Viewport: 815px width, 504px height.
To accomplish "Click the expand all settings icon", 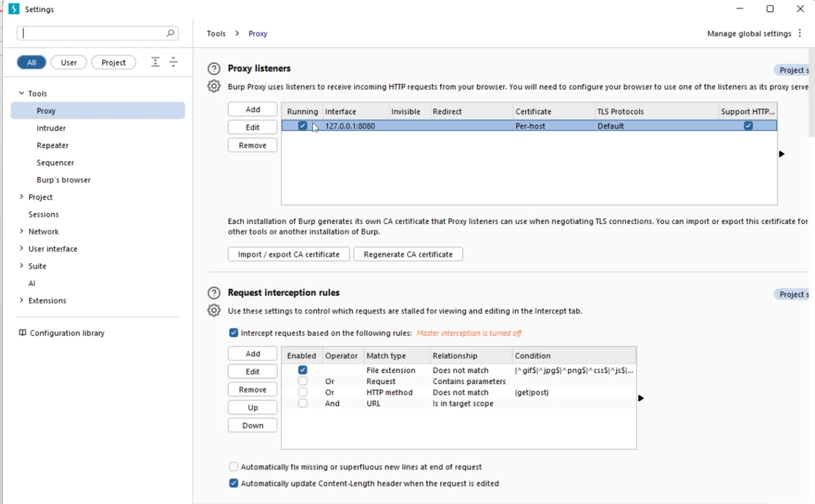I will tap(155, 62).
